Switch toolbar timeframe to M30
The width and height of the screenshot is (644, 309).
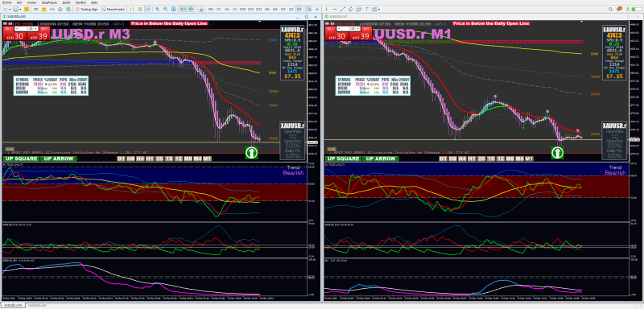[x=243, y=9]
